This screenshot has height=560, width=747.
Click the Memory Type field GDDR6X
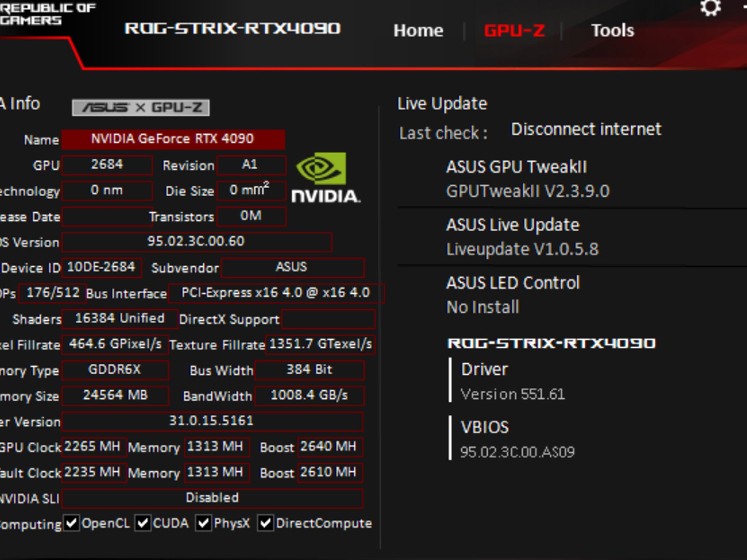pyautogui.click(x=115, y=370)
